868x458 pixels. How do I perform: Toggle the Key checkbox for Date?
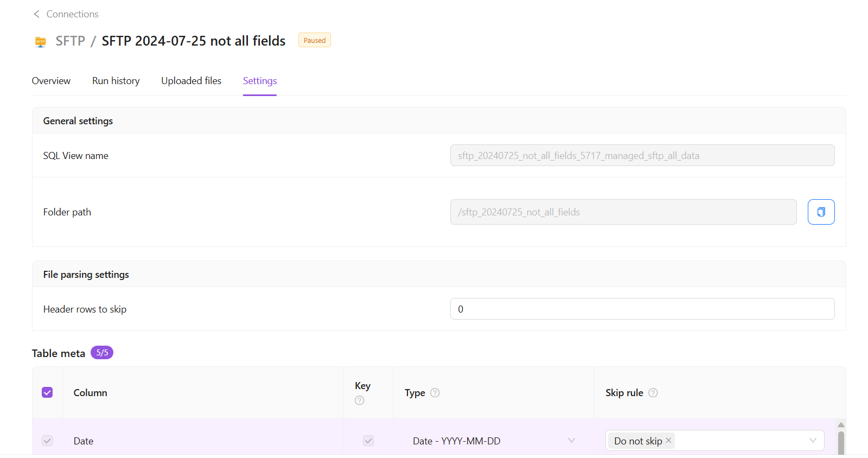pyautogui.click(x=368, y=441)
